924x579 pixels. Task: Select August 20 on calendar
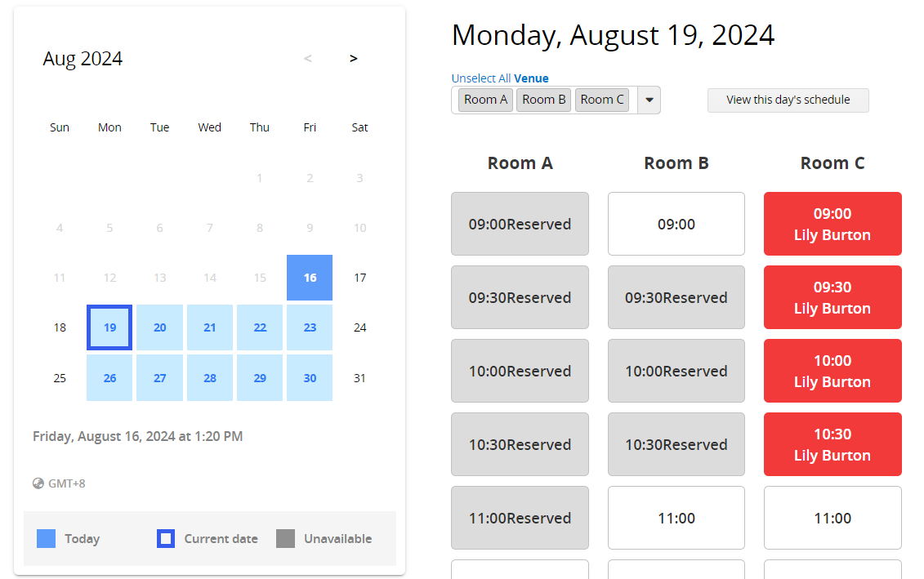pos(160,327)
